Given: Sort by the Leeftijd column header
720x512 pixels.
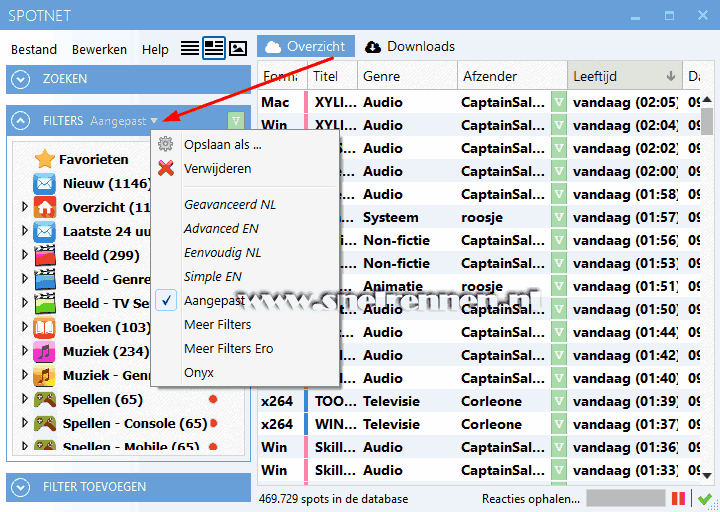Looking at the screenshot, I should coord(624,76).
